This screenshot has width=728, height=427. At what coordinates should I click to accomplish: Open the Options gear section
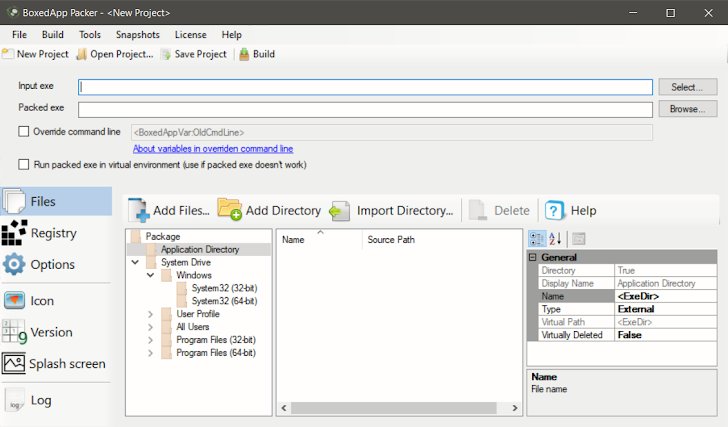[x=56, y=265]
